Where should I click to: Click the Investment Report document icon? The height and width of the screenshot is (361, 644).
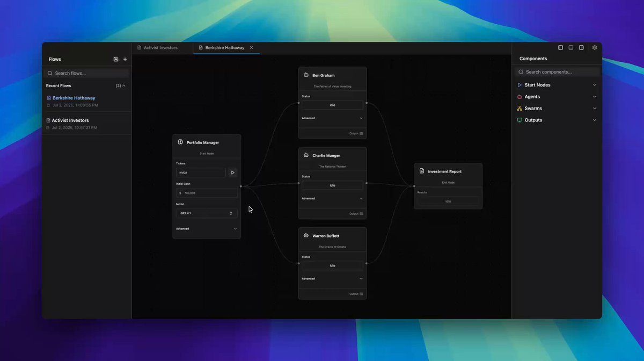[422, 171]
